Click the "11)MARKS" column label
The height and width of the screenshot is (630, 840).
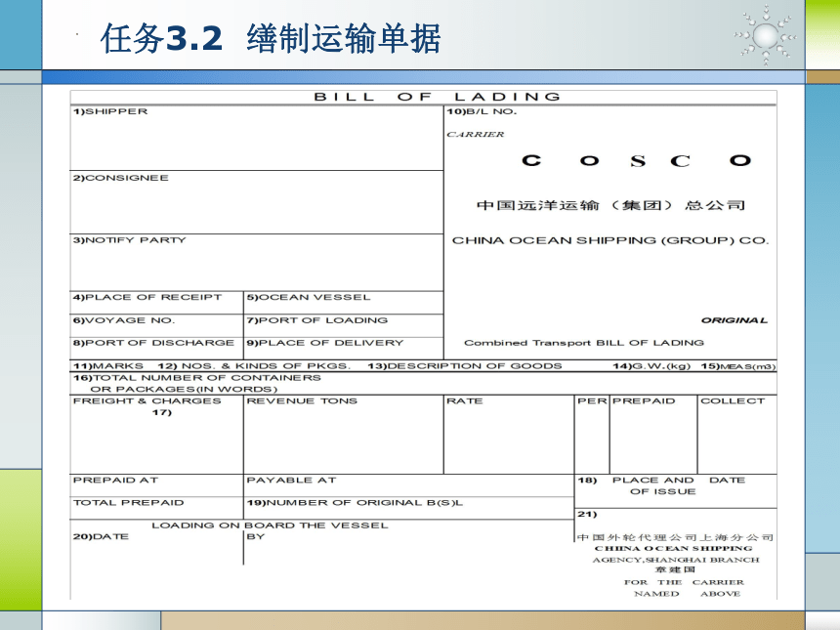click(x=108, y=366)
